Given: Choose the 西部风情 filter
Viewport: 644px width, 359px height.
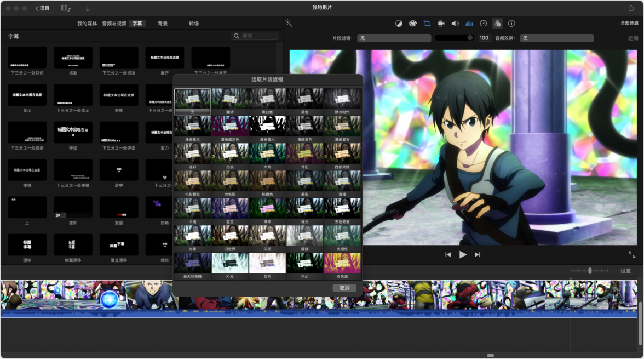Looking at the screenshot, I should 342,156.
